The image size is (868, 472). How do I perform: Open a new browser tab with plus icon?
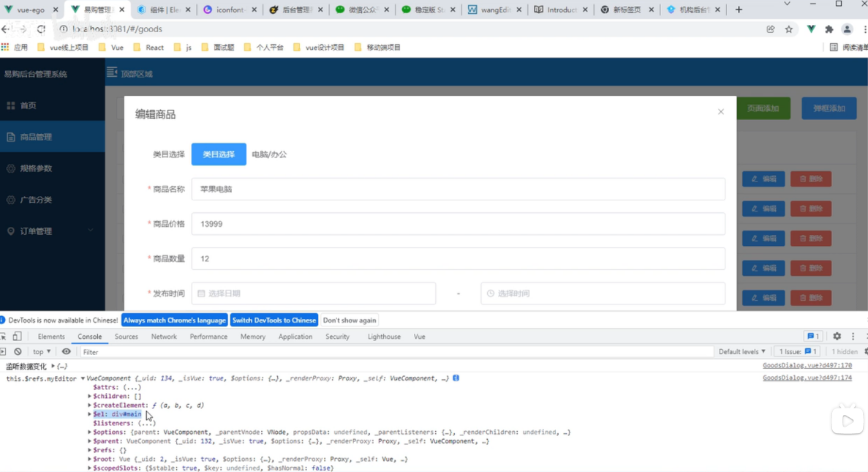(x=739, y=10)
